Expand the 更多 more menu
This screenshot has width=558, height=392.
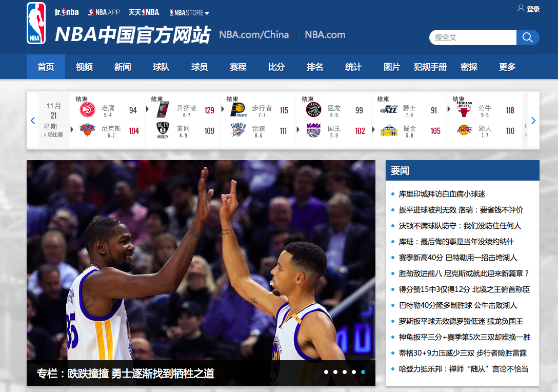tap(507, 67)
